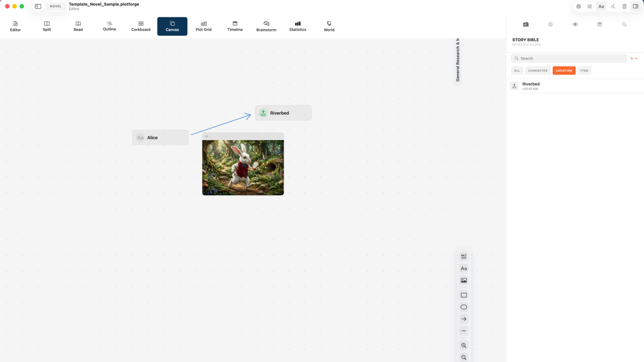Select the arrow connector tool
This screenshot has height=362, width=644.
pos(464,319)
